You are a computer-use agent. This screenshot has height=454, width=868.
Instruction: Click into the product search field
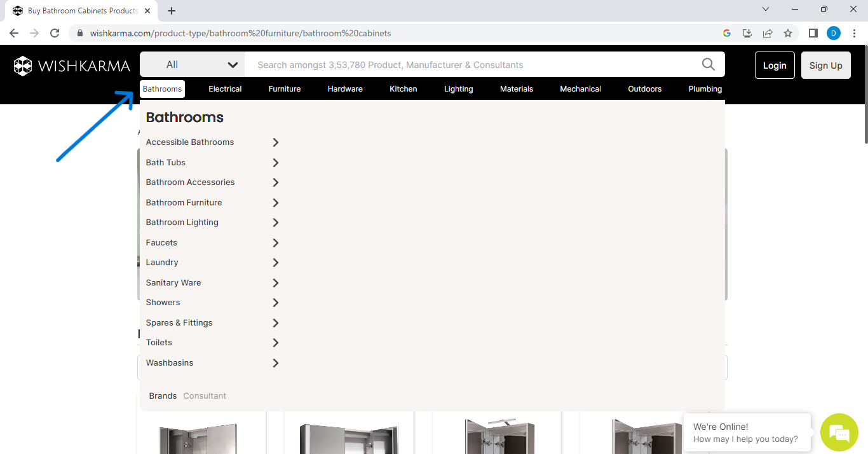tap(470, 64)
